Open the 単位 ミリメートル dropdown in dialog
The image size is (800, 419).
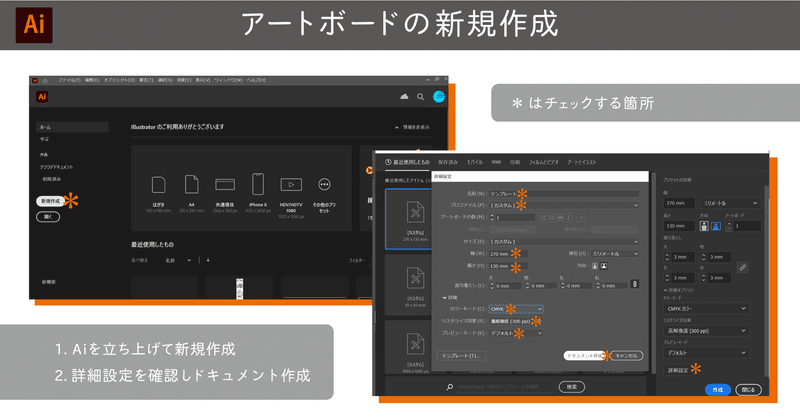tap(615, 254)
